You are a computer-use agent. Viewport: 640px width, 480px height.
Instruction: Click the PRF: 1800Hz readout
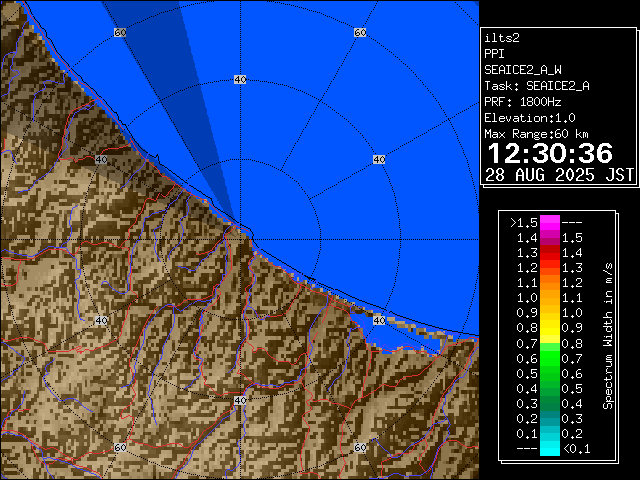[x=522, y=101]
